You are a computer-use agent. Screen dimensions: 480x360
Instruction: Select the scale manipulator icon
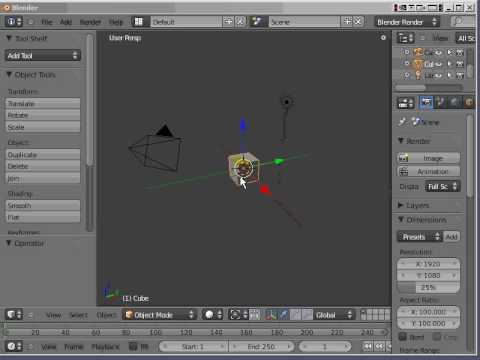tap(307, 315)
